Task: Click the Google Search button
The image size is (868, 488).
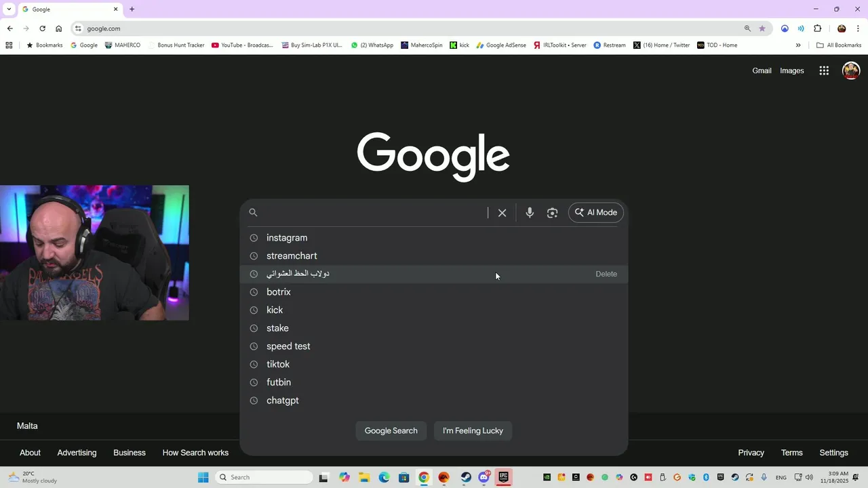Action: pyautogui.click(x=391, y=430)
